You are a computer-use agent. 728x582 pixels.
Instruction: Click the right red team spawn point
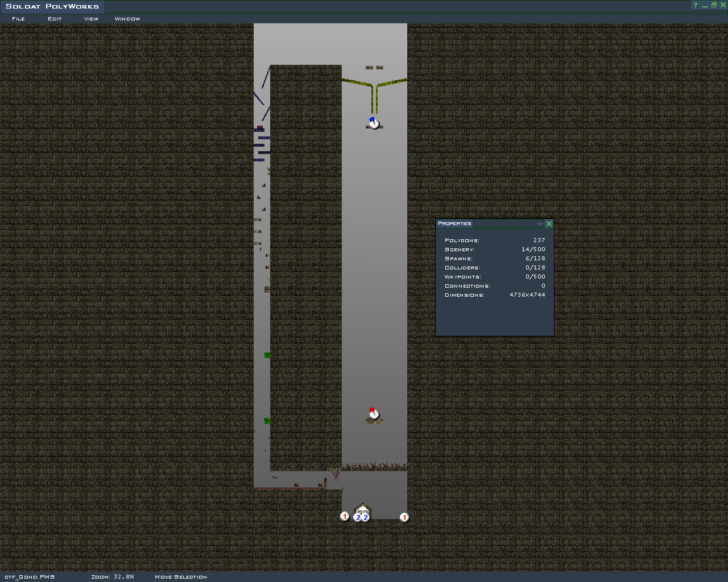pyautogui.click(x=404, y=517)
